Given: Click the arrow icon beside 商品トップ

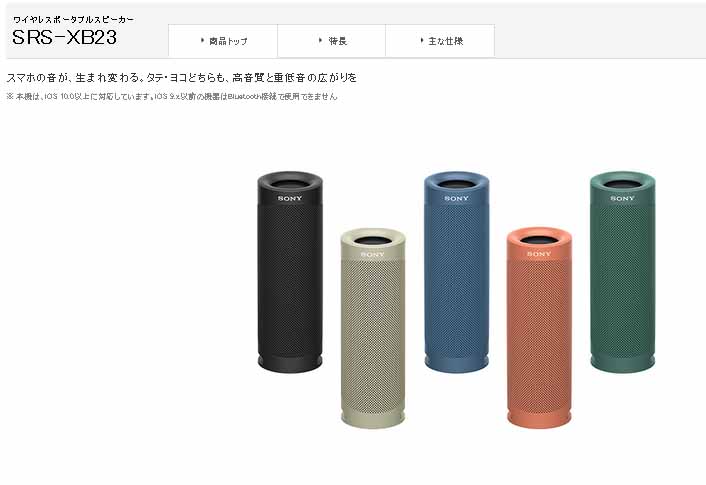Looking at the screenshot, I should pos(202,41).
